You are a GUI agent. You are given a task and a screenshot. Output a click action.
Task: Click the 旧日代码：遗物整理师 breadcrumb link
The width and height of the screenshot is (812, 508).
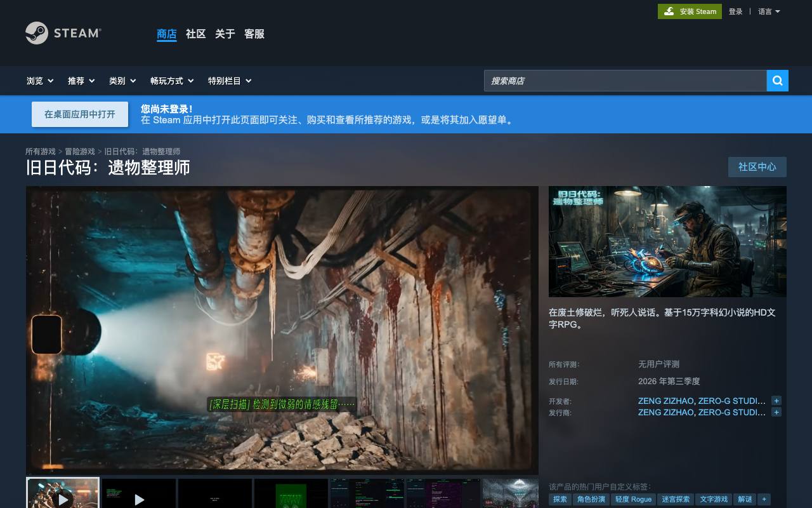point(142,151)
